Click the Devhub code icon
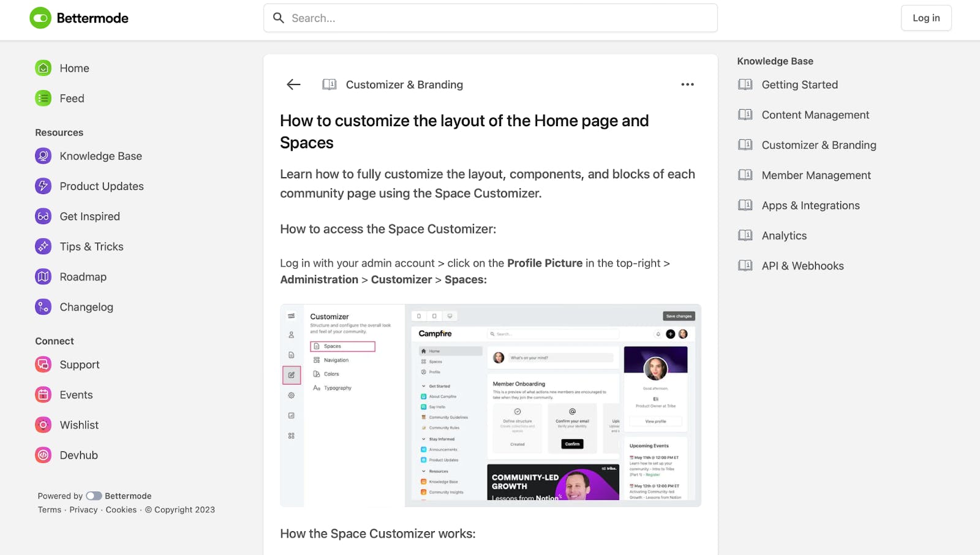 (x=43, y=455)
